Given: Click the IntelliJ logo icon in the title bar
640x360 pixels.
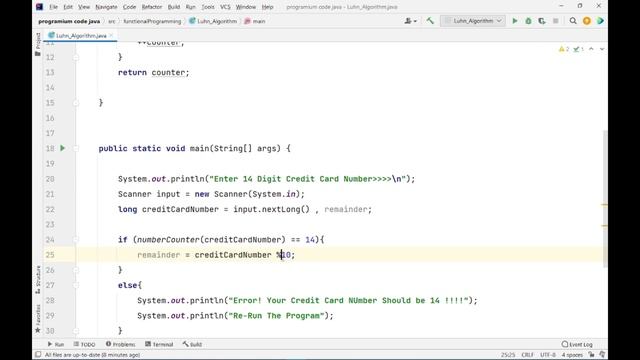Looking at the screenshot, I should (x=39, y=7).
